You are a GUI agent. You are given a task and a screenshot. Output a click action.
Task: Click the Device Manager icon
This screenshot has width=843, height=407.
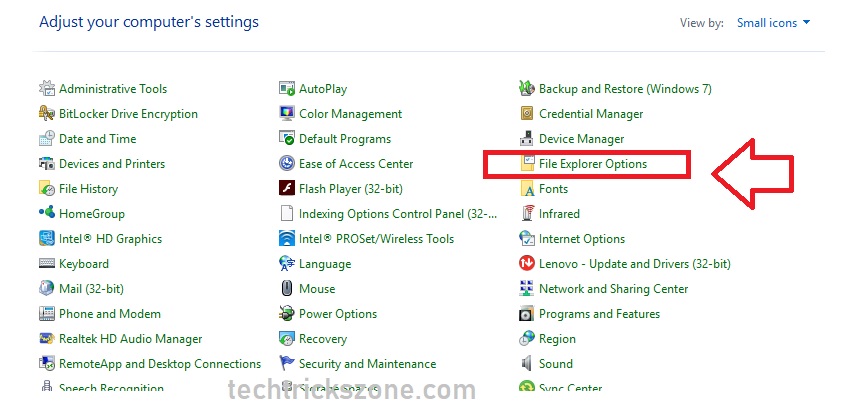point(527,139)
